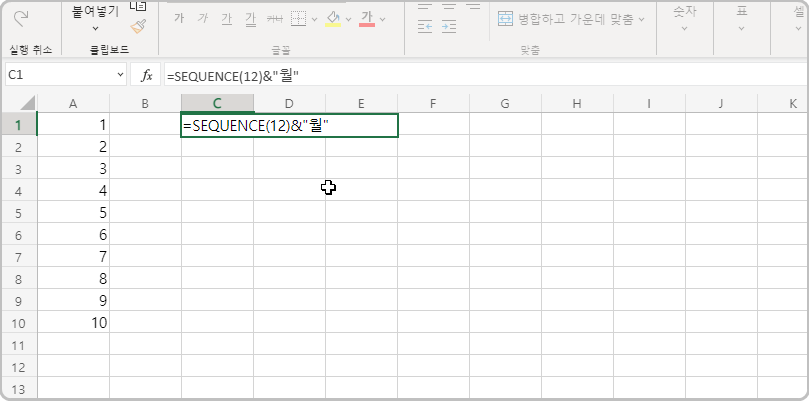809x409 pixels.
Task: Select row 2 header
Action: [x=19, y=147]
